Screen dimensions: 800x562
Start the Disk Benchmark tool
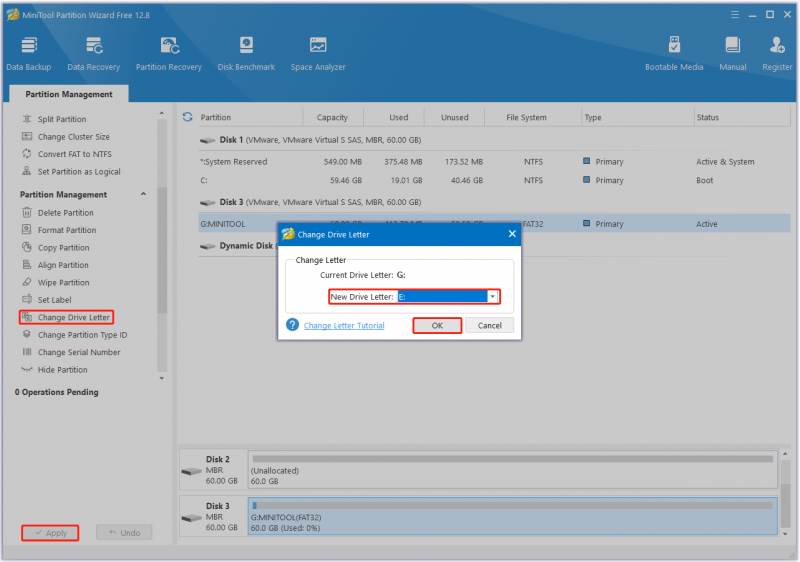246,53
